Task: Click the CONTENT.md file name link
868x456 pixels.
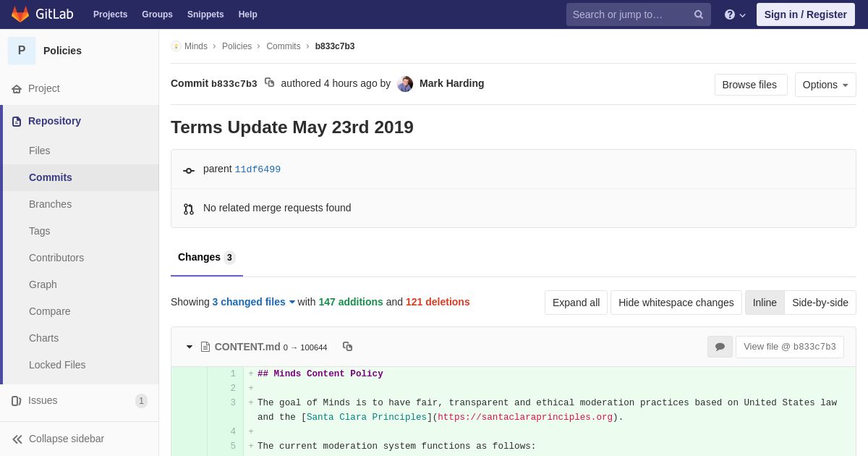Action: 247,347
